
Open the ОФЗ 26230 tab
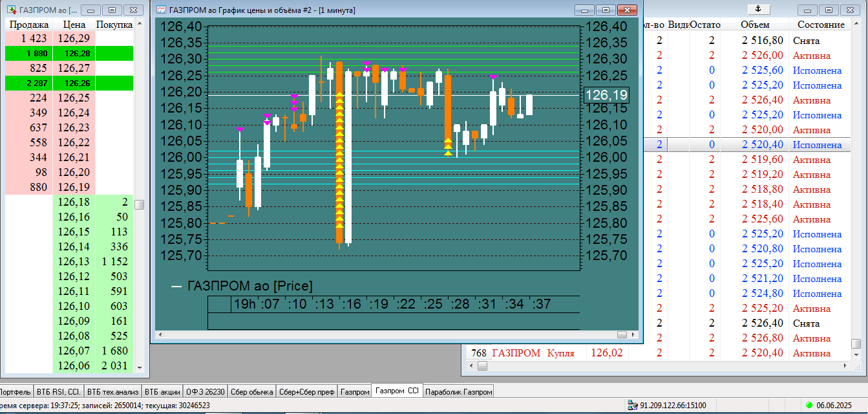click(206, 391)
